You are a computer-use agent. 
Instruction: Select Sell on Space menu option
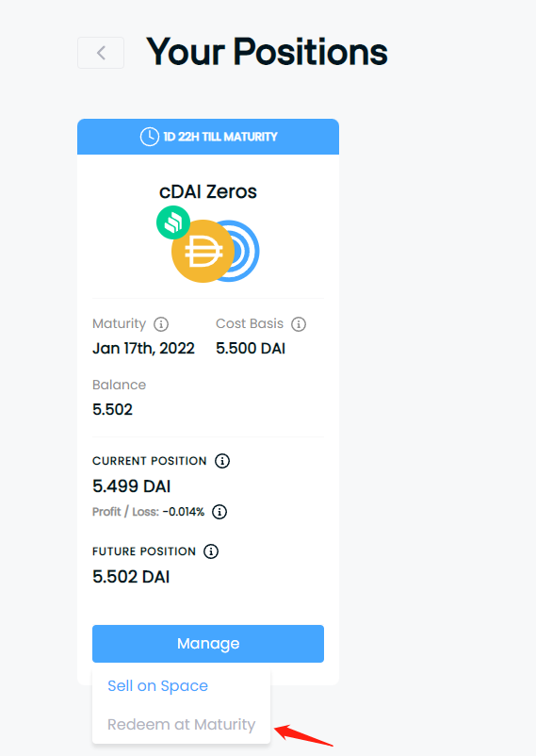coord(157,685)
